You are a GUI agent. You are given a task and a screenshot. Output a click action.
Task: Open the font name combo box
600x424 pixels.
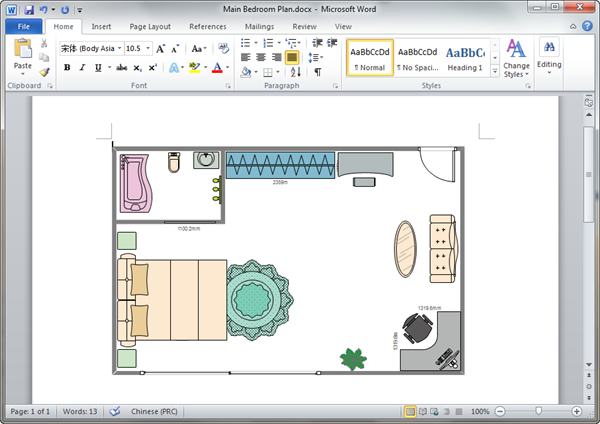point(88,48)
